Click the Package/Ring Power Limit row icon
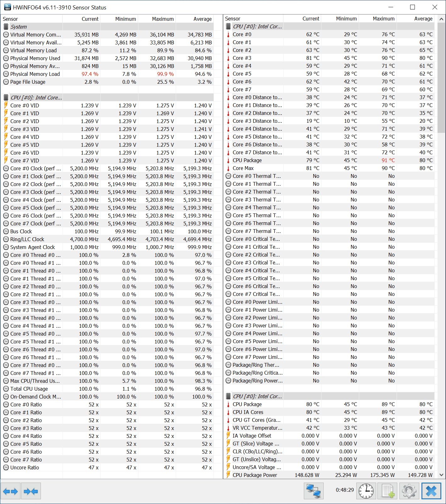 [228, 381]
